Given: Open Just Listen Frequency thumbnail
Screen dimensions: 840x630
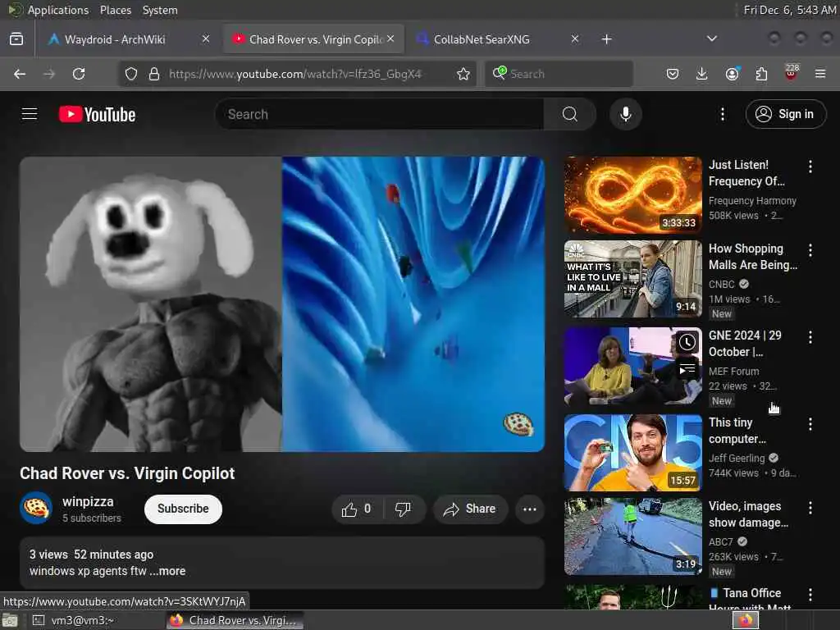Looking at the screenshot, I should (x=632, y=195).
